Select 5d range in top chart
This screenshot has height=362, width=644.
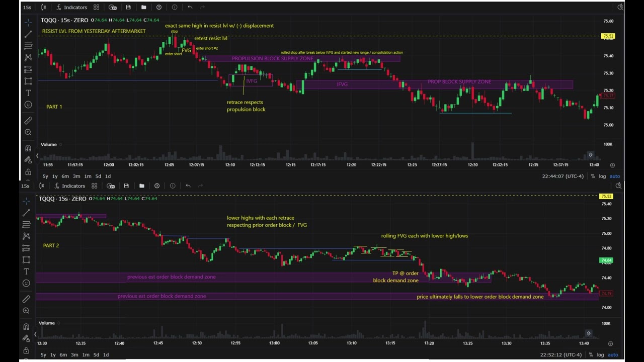[x=98, y=176]
